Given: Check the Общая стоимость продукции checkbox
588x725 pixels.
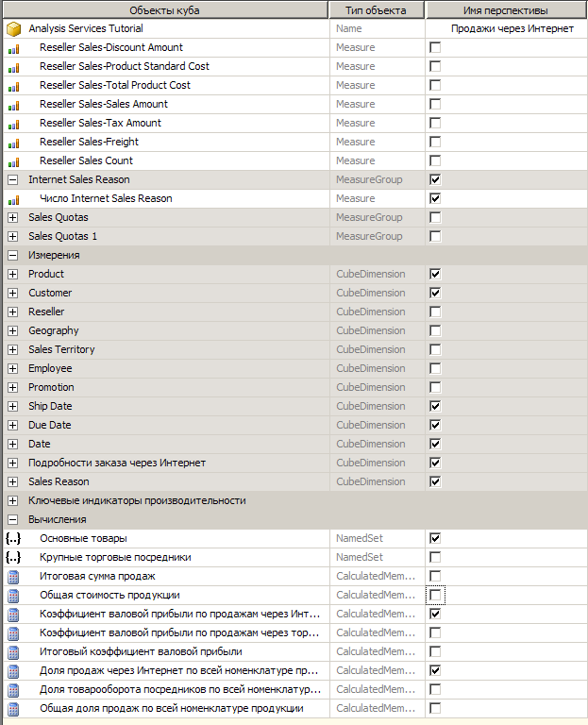Looking at the screenshot, I should coord(435,595).
